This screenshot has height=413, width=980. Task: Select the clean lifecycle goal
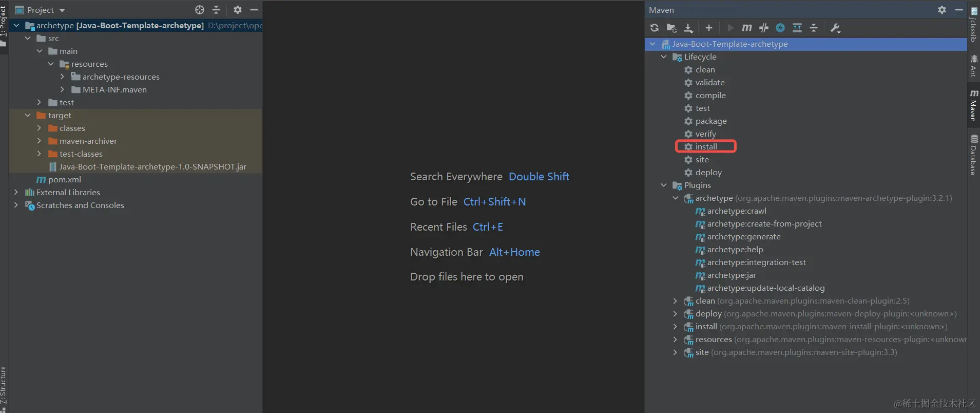pyautogui.click(x=705, y=69)
